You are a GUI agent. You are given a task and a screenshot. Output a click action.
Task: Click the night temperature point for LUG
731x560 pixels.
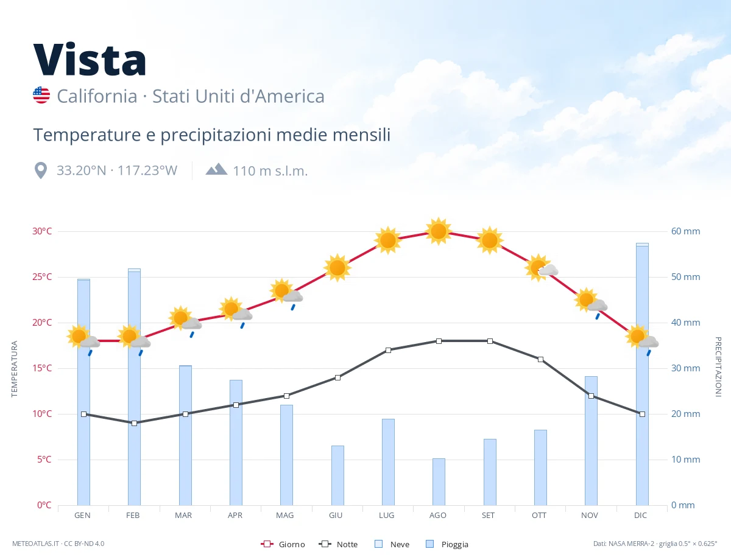point(388,350)
